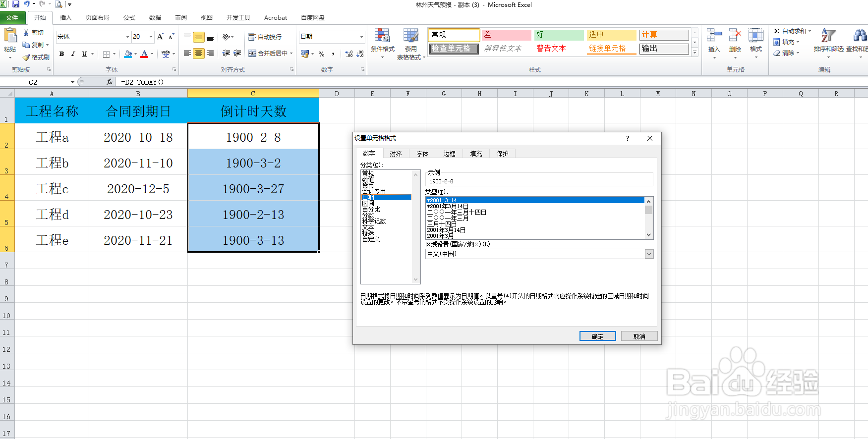868x439 pixels.
Task: Click the 确定 (OK) button in the dialog
Action: pyautogui.click(x=598, y=336)
